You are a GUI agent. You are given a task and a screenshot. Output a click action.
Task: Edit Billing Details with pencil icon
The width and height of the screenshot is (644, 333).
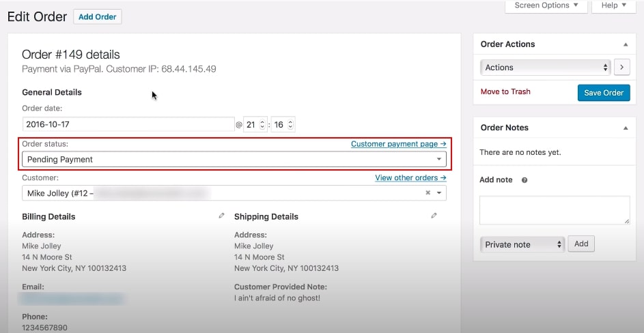221,216
